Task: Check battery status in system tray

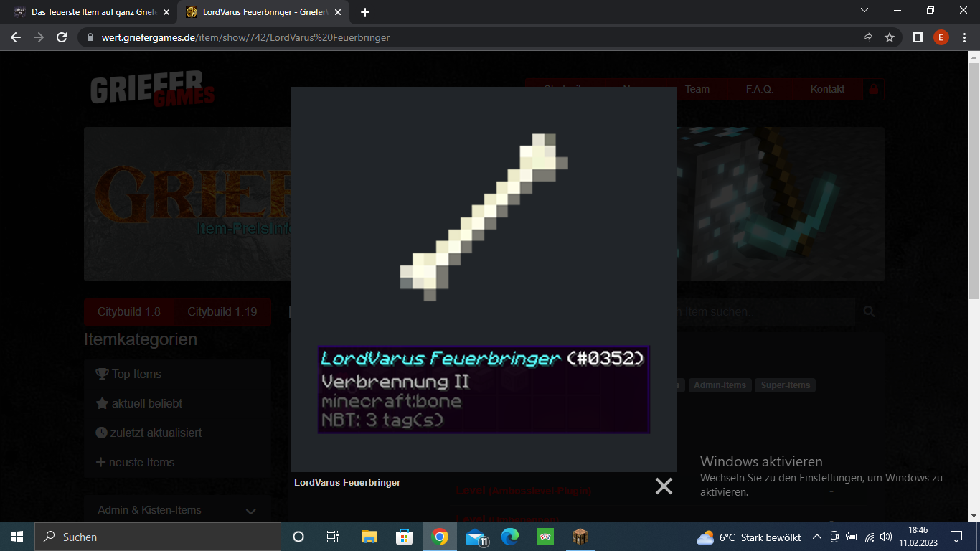Action: (x=852, y=537)
